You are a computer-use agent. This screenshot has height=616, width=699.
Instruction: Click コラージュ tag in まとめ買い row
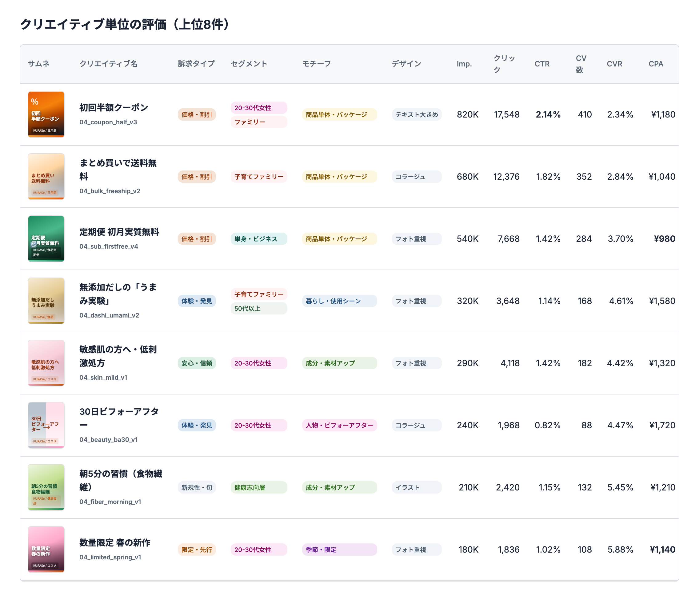(x=417, y=177)
